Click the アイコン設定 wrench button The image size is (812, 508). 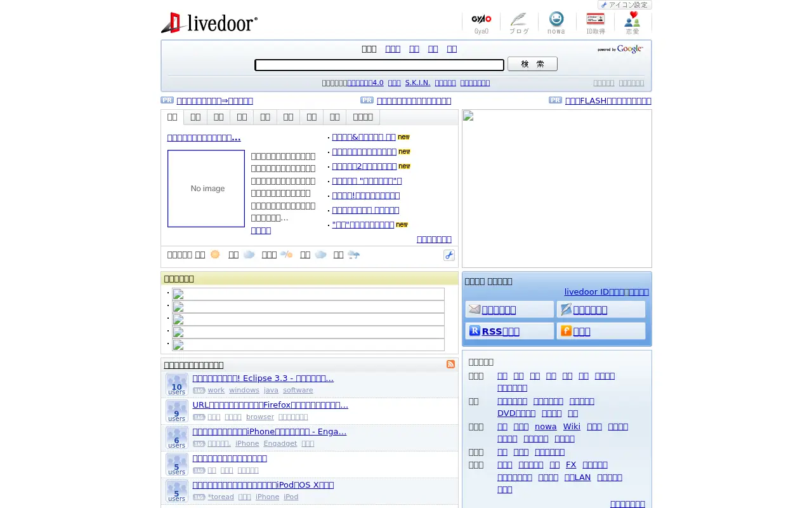[x=625, y=5]
